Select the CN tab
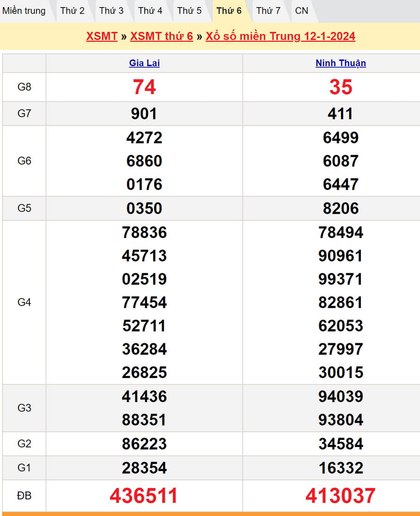Screen dimensions: 420x516 click(301, 10)
